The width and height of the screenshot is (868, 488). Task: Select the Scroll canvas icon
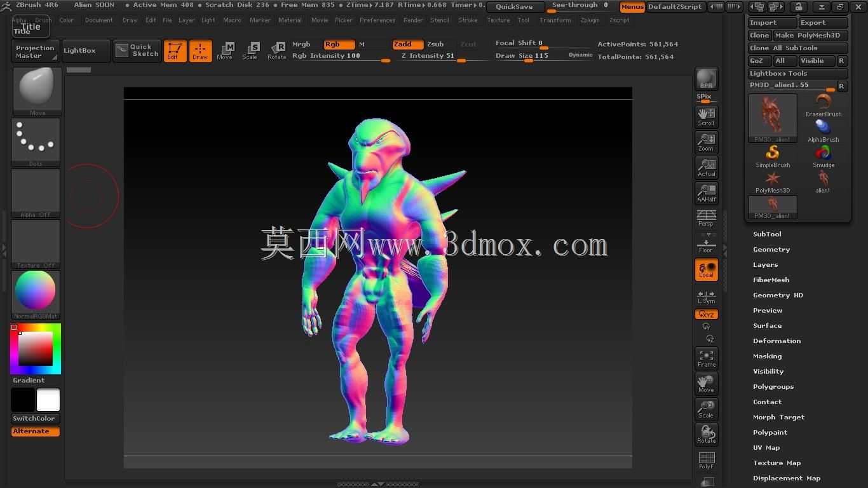pos(706,117)
